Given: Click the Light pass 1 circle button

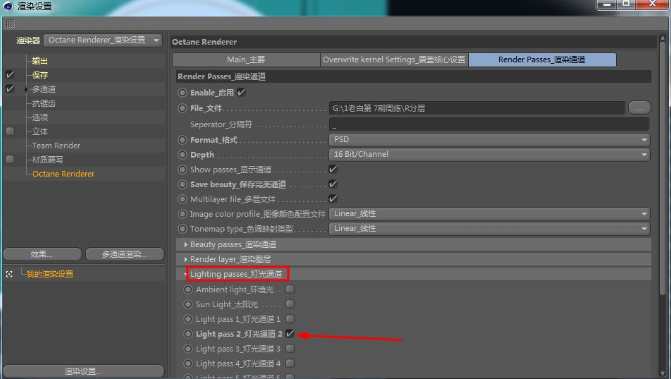Looking at the screenshot, I should pyautogui.click(x=188, y=319).
